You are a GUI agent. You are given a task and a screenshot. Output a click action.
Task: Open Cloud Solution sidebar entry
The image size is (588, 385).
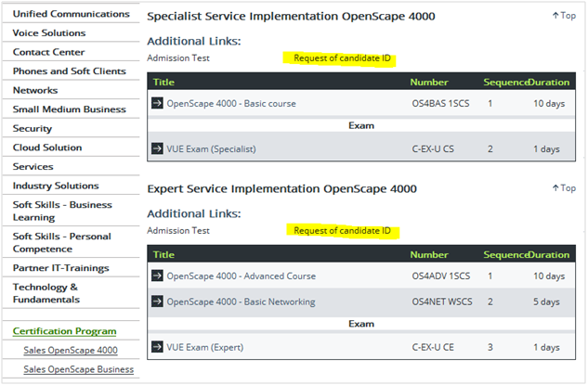47,148
